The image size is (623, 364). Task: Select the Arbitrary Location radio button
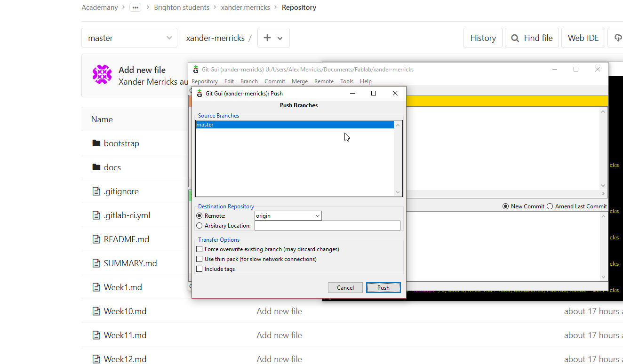[200, 226]
